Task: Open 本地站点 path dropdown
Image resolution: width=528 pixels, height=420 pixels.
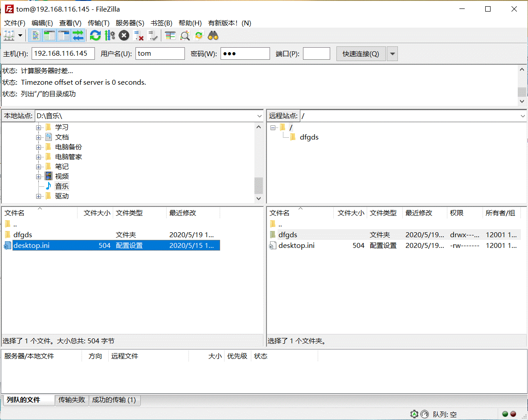Action: pyautogui.click(x=259, y=116)
